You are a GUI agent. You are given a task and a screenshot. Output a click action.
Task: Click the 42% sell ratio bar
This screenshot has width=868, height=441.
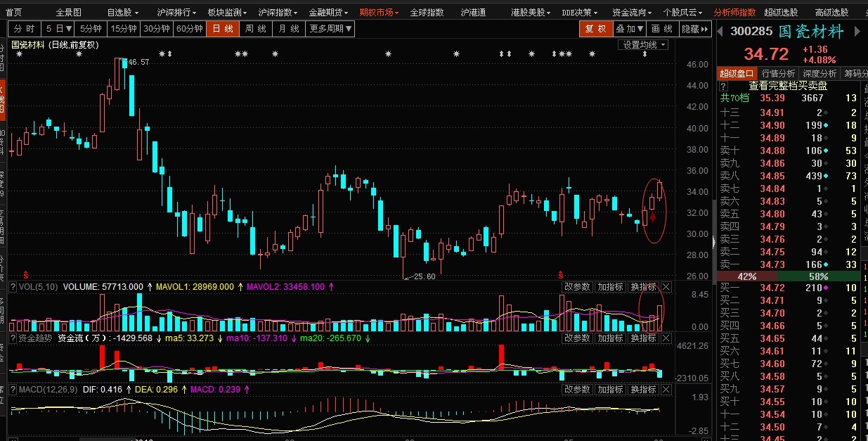746,277
